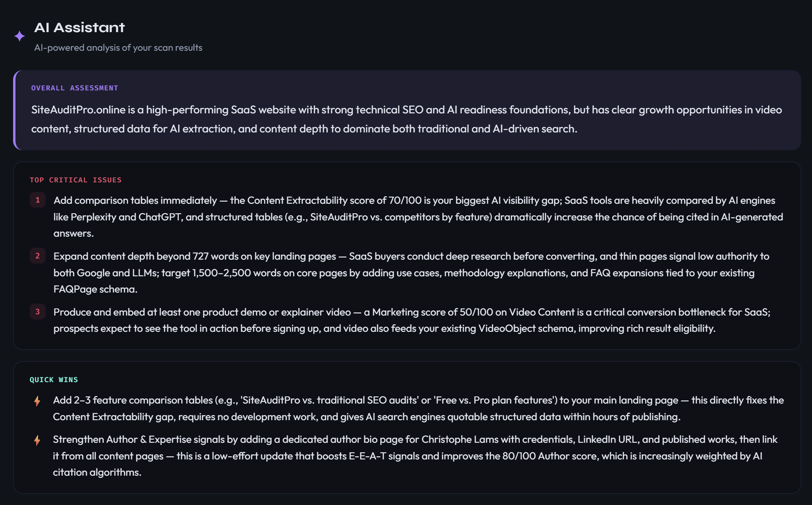Select the Quick Wins label
The image size is (812, 505).
point(54,380)
